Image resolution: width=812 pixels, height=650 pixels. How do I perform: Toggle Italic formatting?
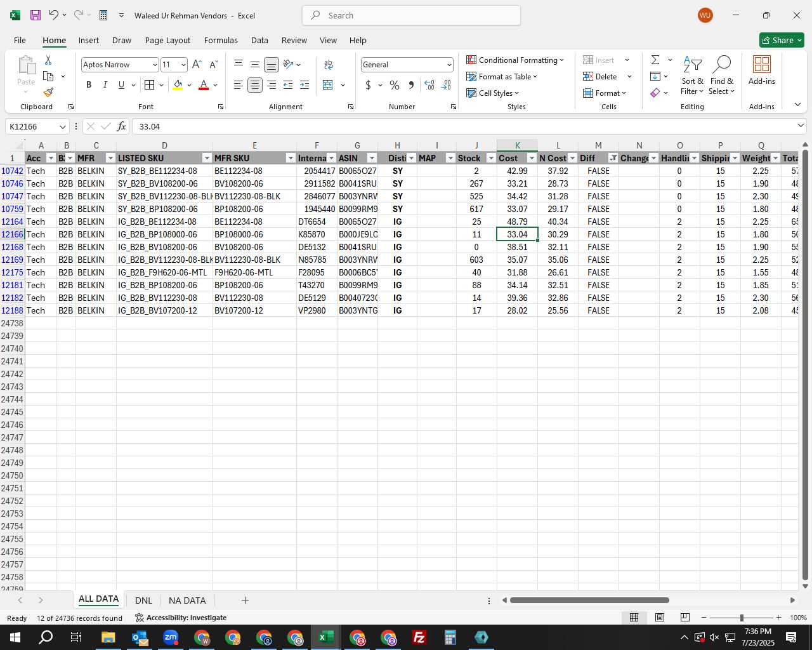(105, 85)
